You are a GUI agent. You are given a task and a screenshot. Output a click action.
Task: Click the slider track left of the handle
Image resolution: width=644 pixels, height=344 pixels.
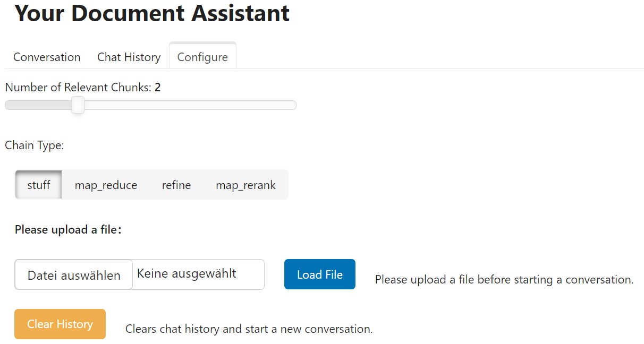(x=38, y=105)
